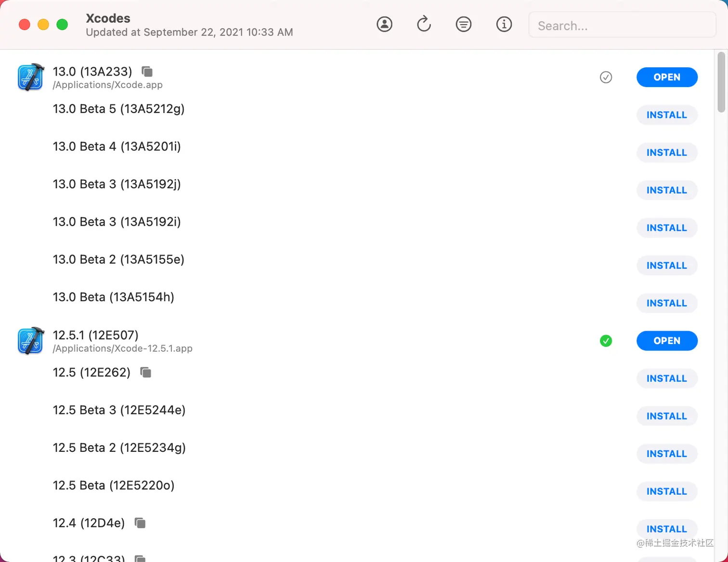728x562 pixels.
Task: Select row 12.5 (12E262)
Action: [x=91, y=372]
